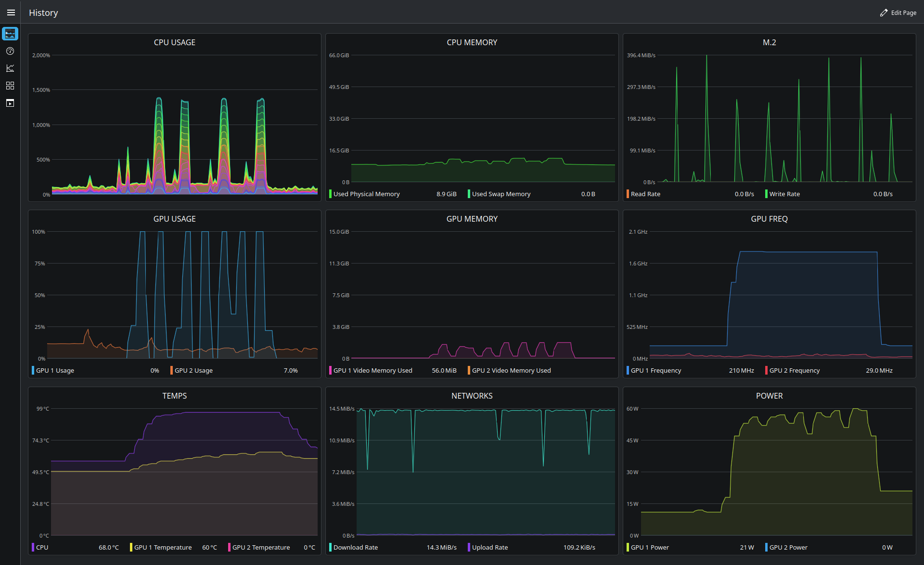This screenshot has height=565, width=924.
Task: Click the Read Rate legend color swatch
Action: coord(628,194)
